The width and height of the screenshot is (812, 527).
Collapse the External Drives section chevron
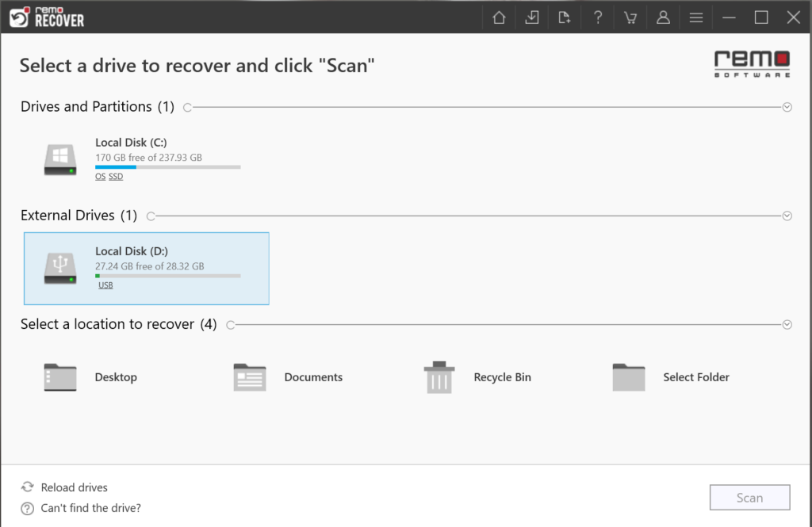click(x=787, y=215)
